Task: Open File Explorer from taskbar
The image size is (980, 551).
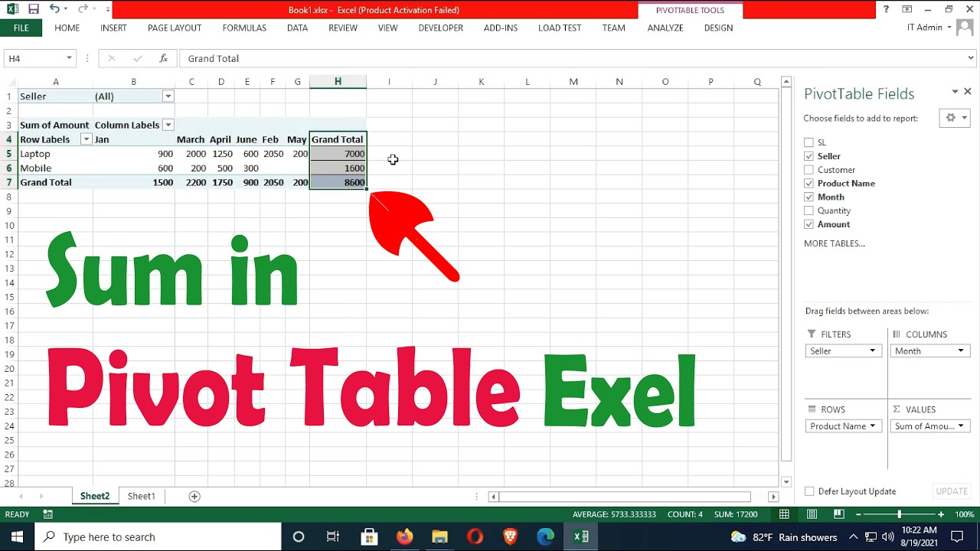Action: 439,536
